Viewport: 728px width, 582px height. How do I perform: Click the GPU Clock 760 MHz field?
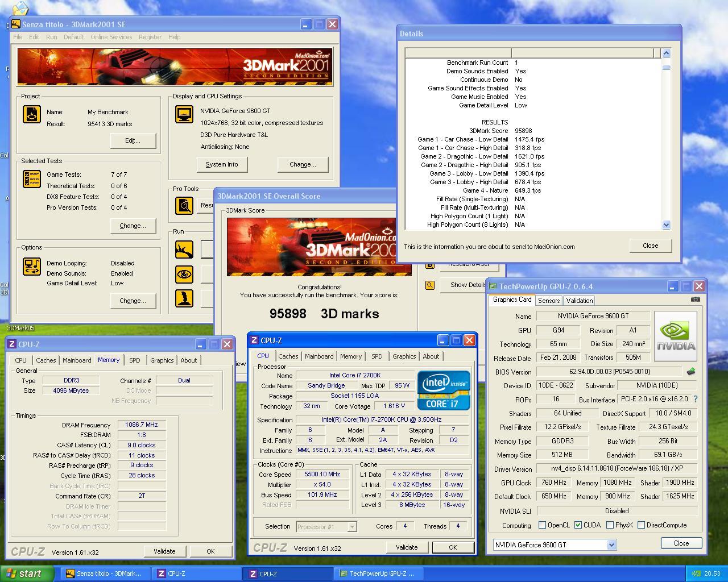[x=553, y=483]
